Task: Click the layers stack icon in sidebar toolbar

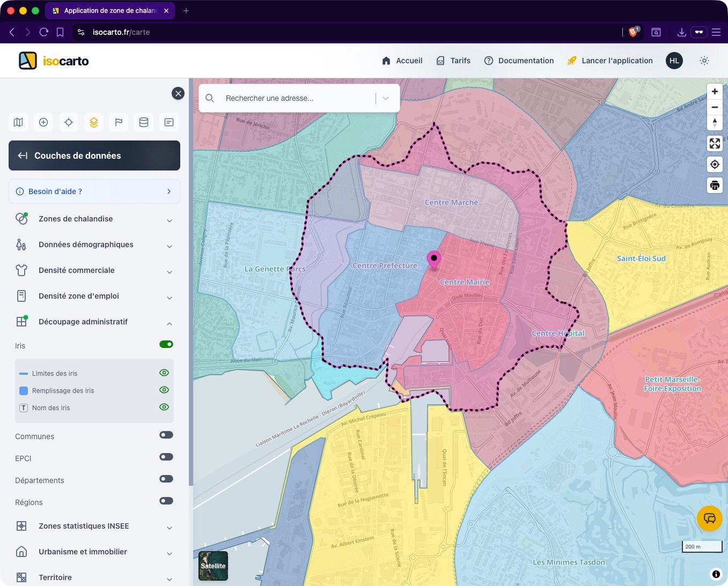Action: 94,122
